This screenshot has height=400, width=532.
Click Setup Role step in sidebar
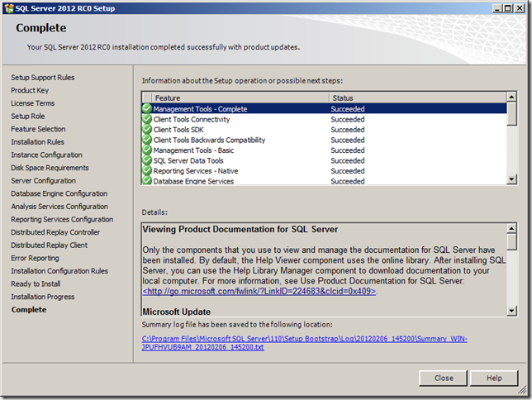[28, 117]
